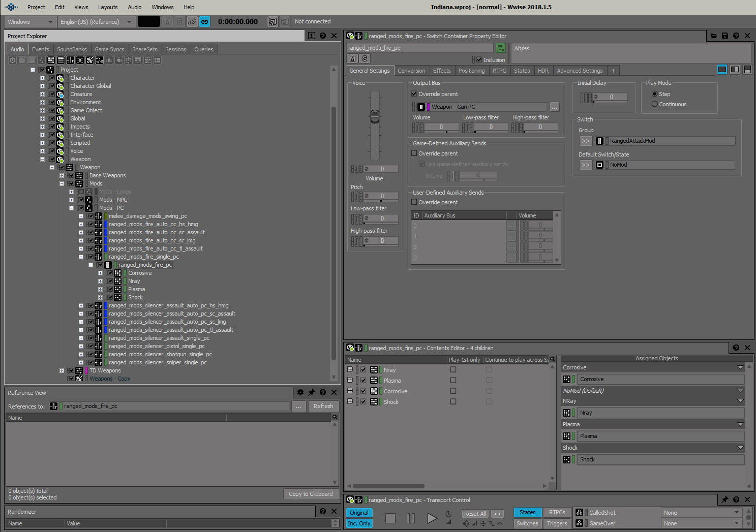
Task: Click the sound SFX icon in Project Explorer toolbar
Action: pyautogui.click(x=89, y=60)
